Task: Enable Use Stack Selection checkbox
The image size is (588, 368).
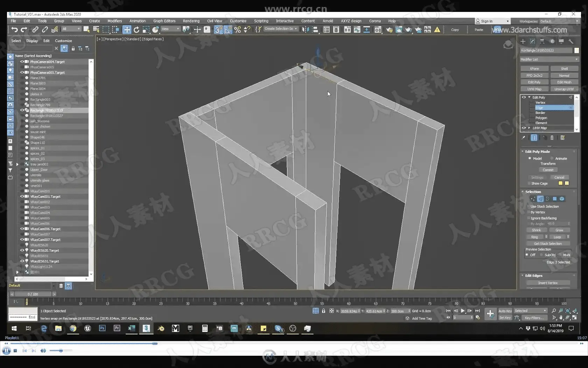Action: coord(528,206)
